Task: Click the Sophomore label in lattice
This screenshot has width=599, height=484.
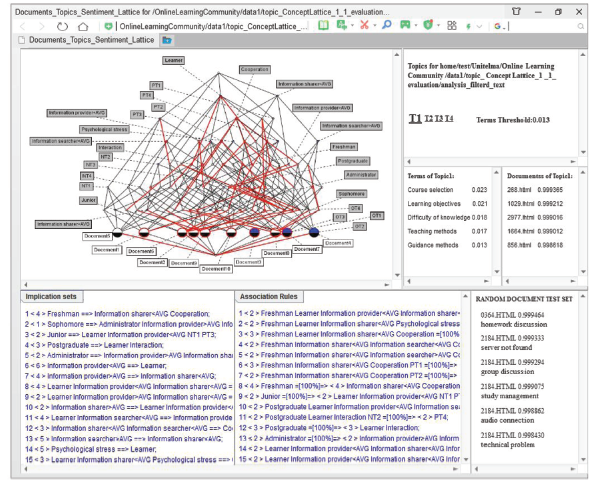Action: [x=351, y=194]
